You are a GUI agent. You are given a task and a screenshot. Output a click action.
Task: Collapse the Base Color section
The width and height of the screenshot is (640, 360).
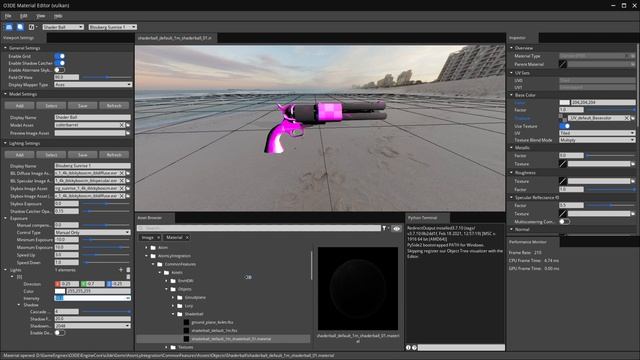(x=511, y=95)
